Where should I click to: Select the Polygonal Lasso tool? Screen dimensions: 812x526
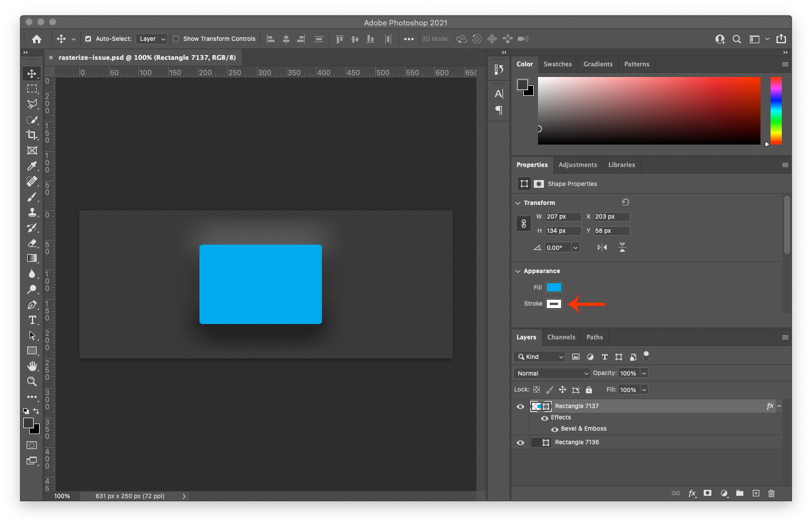tap(32, 104)
